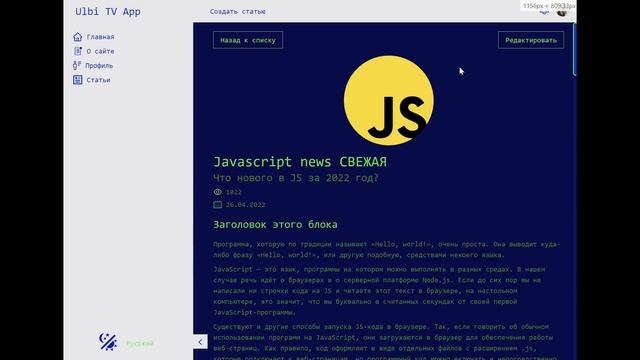The height and width of the screenshot is (360, 640).
Task: Click the Главная home icon in sidebar
Action: point(78,37)
